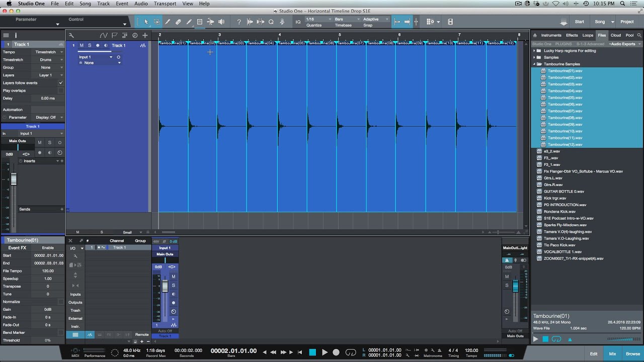Enable Play overlaps checkbox
The height and width of the screenshot is (362, 644).
coord(61,90)
